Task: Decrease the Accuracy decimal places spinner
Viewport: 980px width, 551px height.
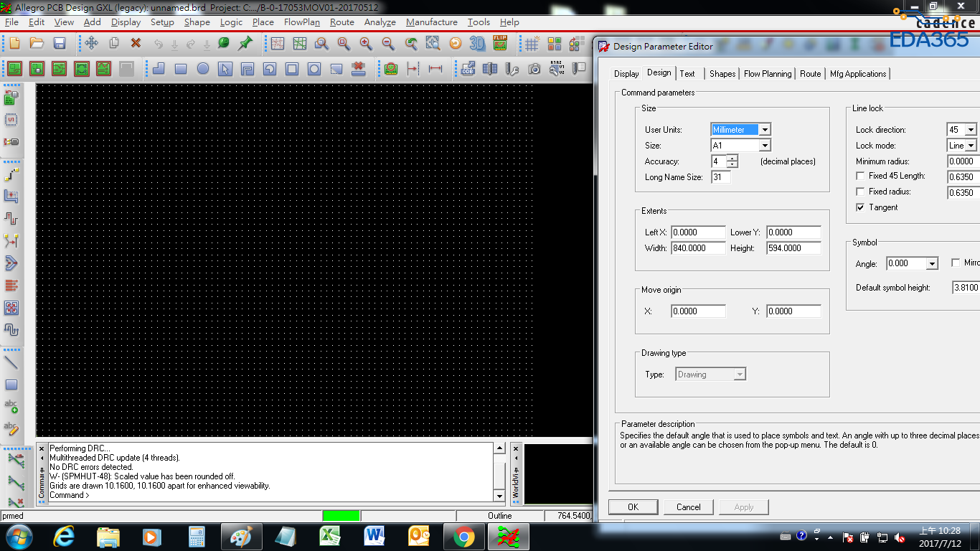Action: click(732, 165)
